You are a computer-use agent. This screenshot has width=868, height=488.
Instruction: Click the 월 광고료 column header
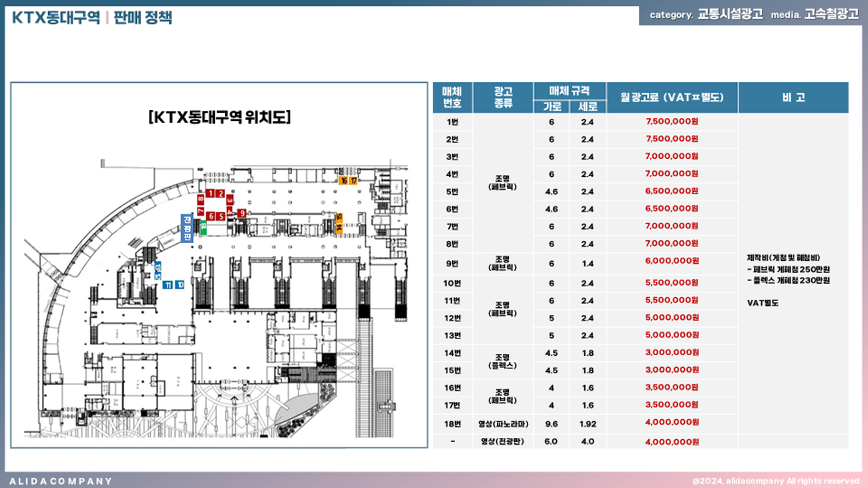coord(671,97)
